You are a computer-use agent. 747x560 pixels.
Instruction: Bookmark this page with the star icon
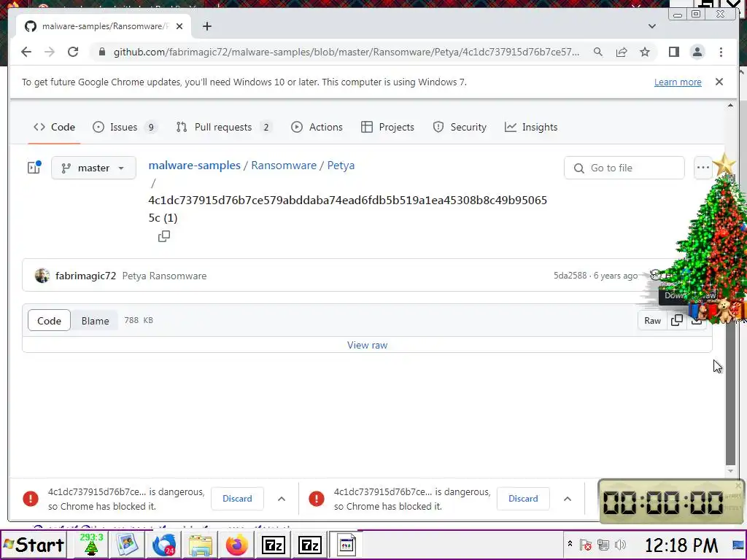645,52
